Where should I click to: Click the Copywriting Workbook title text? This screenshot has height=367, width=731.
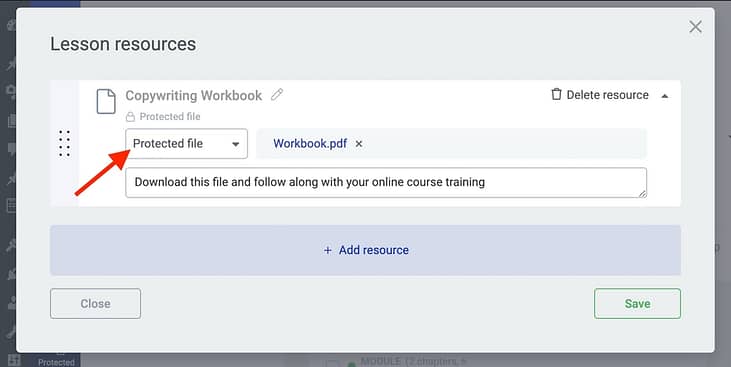coord(193,96)
